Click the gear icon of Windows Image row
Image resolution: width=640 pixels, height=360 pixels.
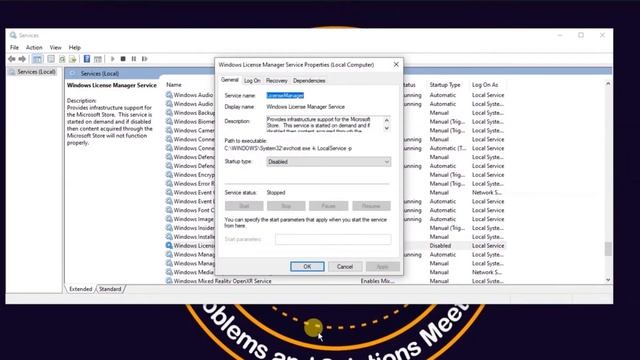pos(169,219)
